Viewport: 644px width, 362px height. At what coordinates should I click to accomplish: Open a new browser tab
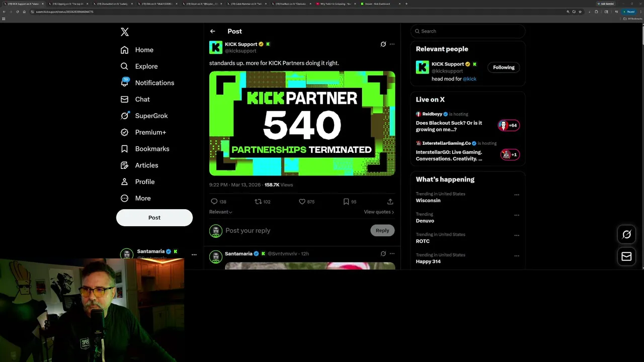point(407,4)
